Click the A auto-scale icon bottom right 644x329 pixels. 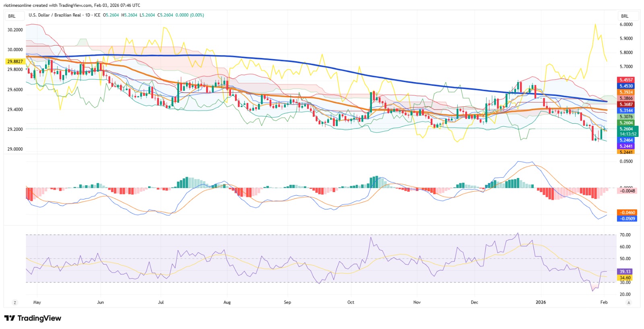coord(629,302)
